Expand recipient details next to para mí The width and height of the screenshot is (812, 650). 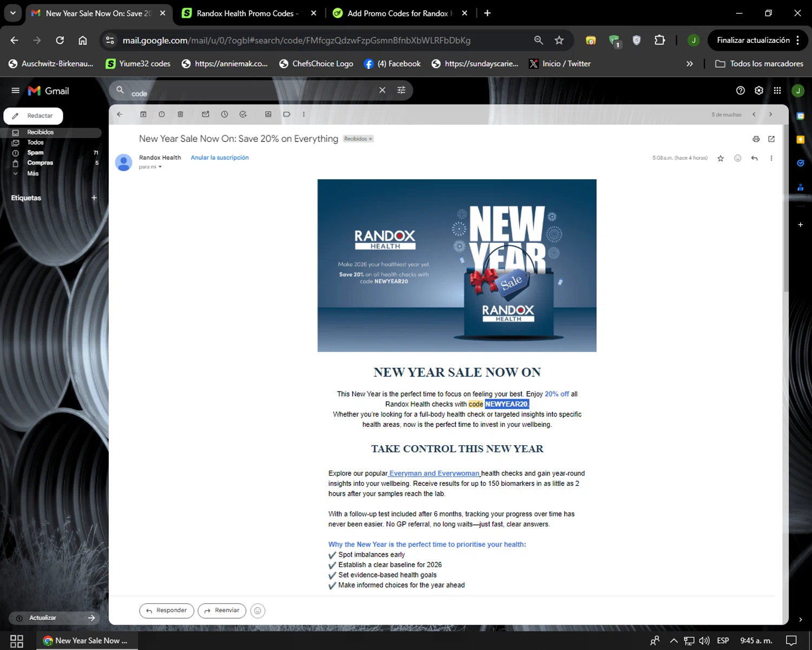(160, 167)
